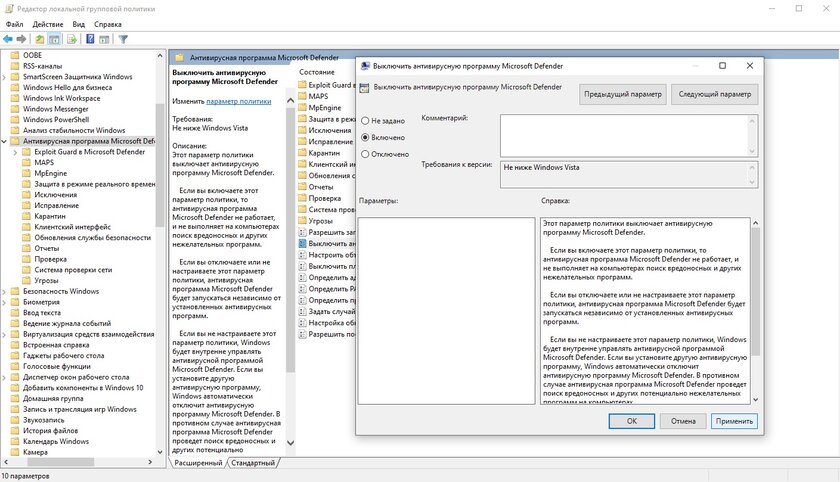Viewport: 840px width, 482px height.
Task: Expand Виртуализация средств взаимодействия node
Action: coord(4,334)
